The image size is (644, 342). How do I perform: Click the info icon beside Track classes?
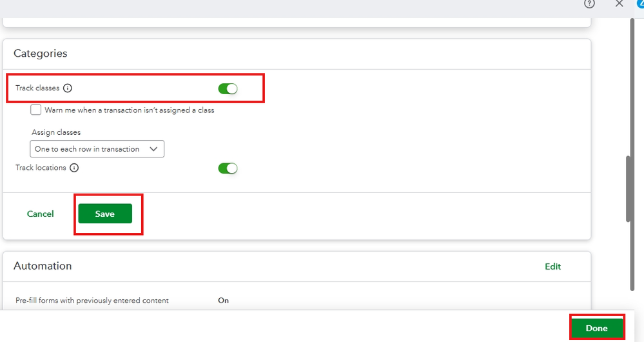[67, 88]
